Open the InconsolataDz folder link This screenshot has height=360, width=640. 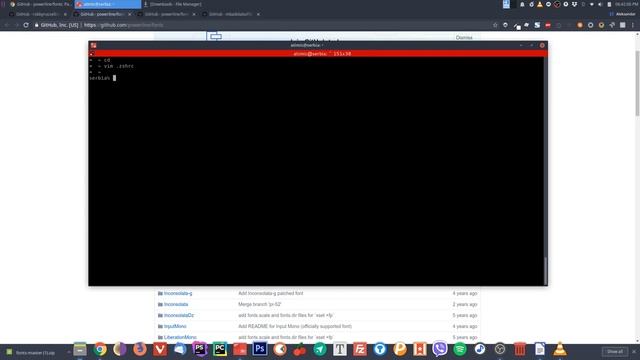click(179, 316)
